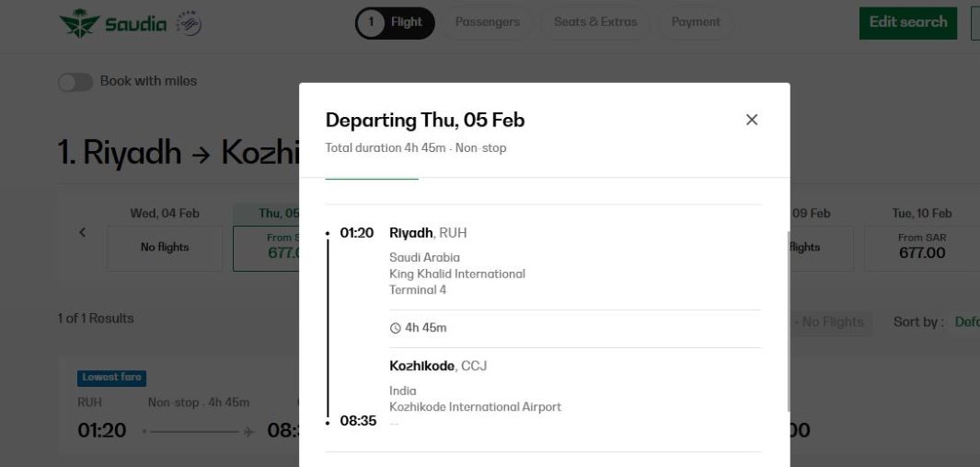Go to previous dates with left chevron

click(82, 232)
